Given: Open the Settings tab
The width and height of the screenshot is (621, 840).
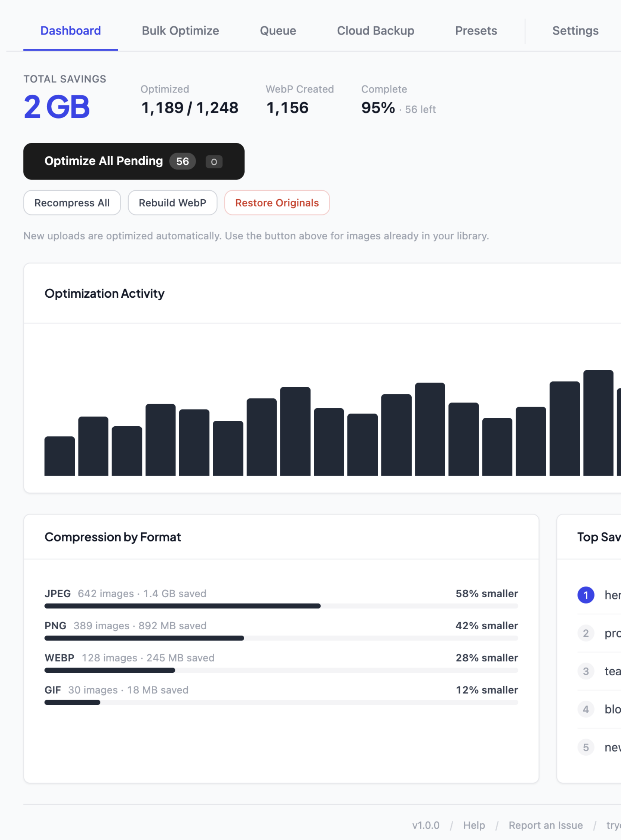Looking at the screenshot, I should tap(575, 30).
